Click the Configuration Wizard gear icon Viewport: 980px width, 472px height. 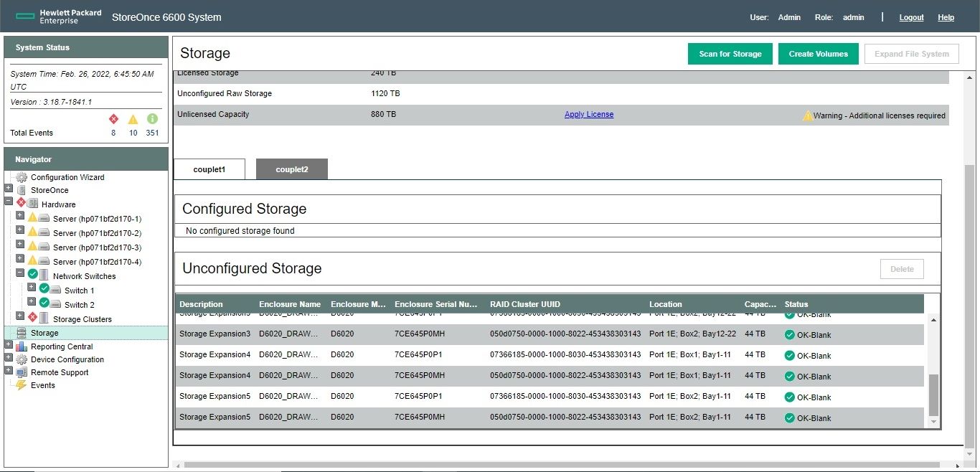pos(22,177)
